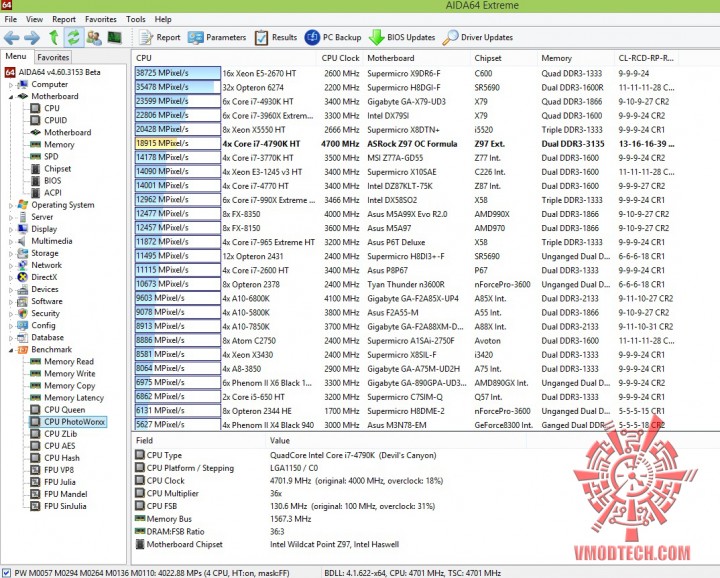Select CPU Hash benchmark

(55, 458)
